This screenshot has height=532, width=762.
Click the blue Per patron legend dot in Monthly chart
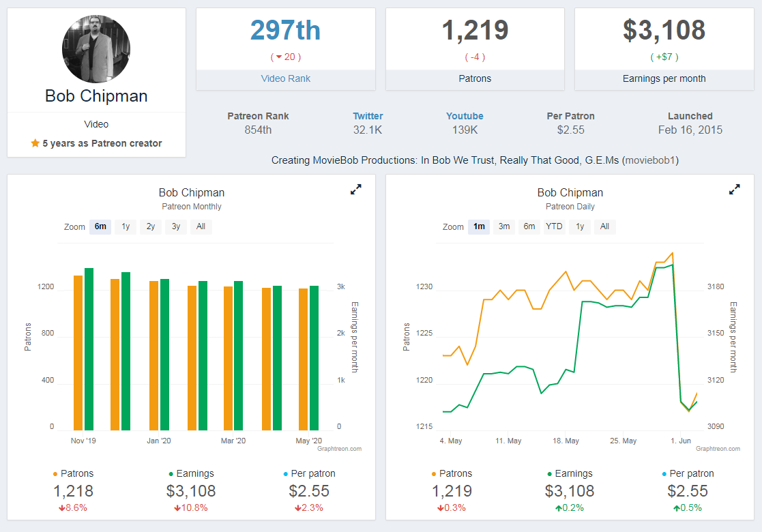click(285, 474)
